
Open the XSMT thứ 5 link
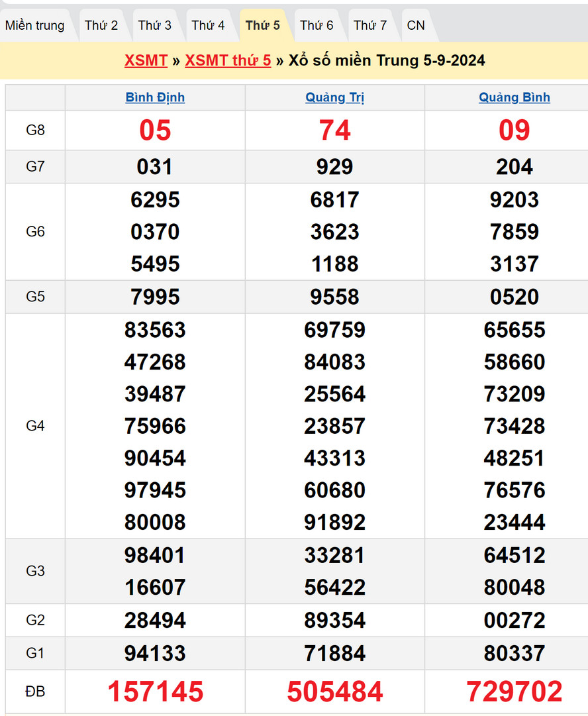(228, 60)
